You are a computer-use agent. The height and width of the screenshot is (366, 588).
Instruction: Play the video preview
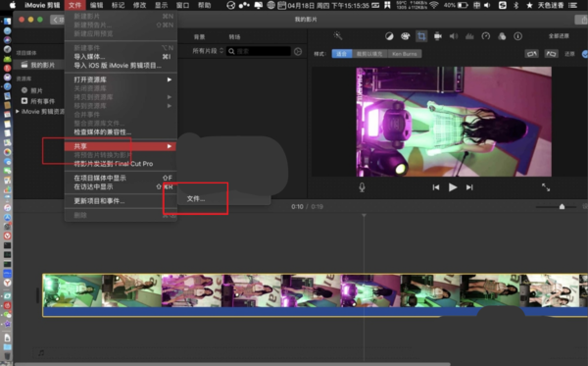[x=453, y=187]
